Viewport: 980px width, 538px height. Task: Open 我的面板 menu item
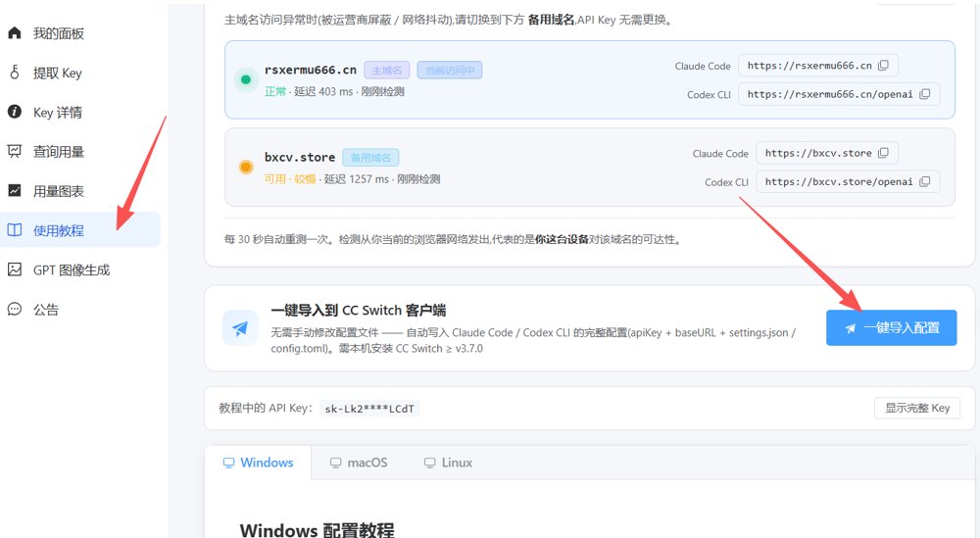coord(80,33)
